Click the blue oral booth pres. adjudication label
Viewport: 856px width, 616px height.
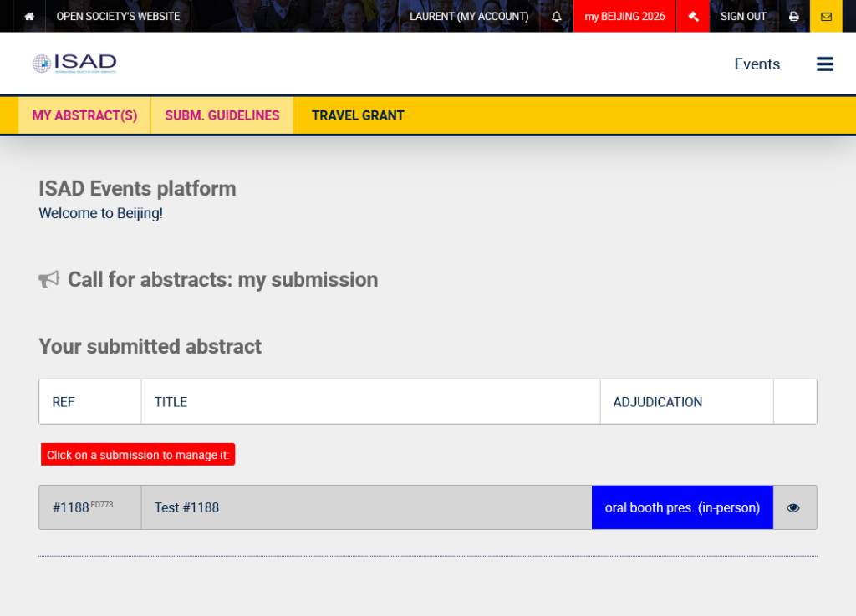pyautogui.click(x=682, y=507)
